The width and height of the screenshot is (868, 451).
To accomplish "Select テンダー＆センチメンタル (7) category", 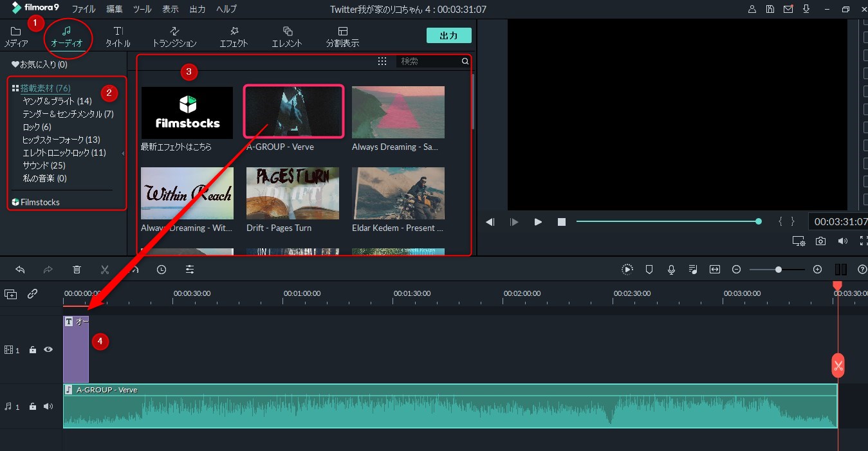I will pyautogui.click(x=68, y=114).
